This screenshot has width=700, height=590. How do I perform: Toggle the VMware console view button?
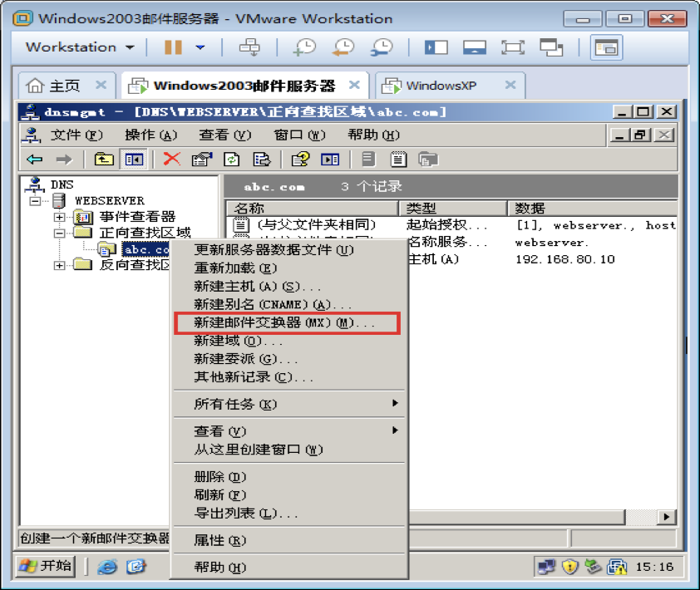(x=606, y=47)
